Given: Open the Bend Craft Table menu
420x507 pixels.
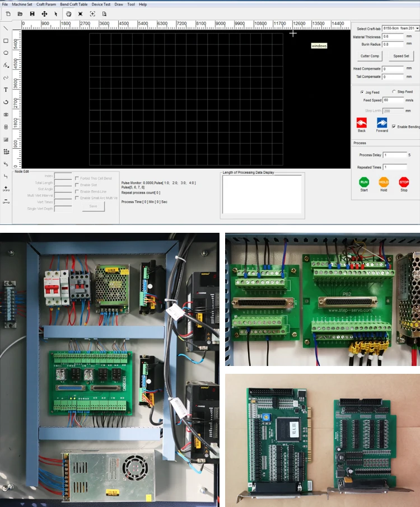Looking at the screenshot, I should pos(75,4).
